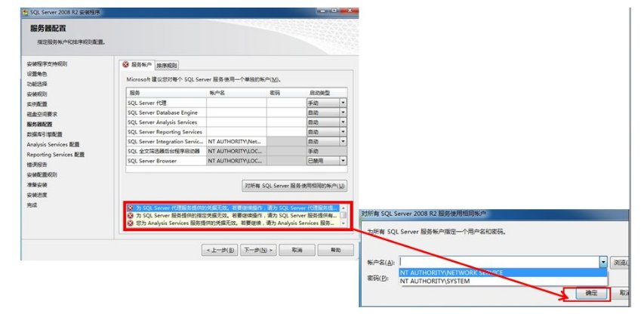
Task: Open the 帐户名 combo box dropdown arrow
Action: click(603, 262)
